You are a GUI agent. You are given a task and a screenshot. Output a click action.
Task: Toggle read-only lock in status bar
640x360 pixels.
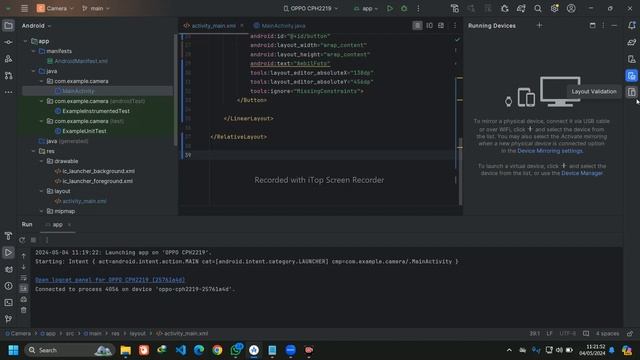630,333
